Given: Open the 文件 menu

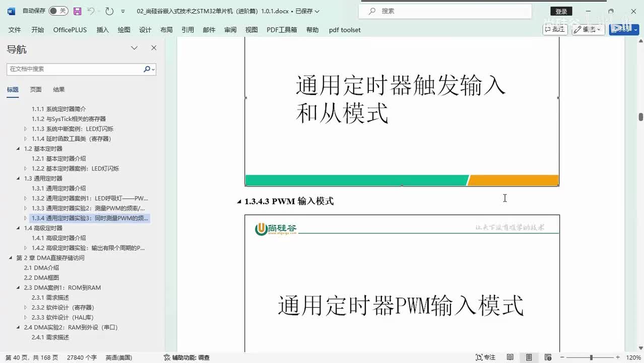Looking at the screenshot, I should pos(15,30).
